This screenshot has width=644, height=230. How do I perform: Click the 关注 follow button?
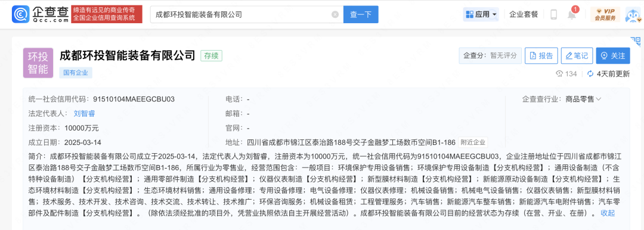click(x=613, y=55)
